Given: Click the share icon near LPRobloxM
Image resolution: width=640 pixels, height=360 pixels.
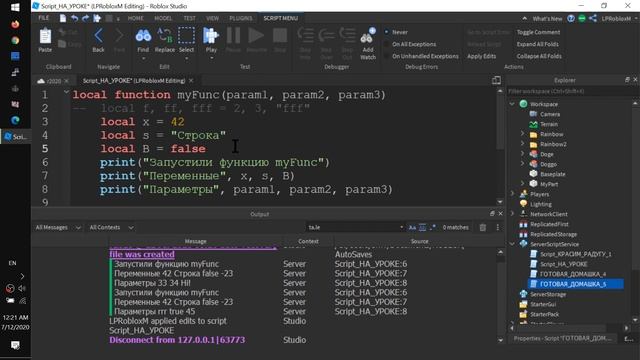Looking at the screenshot, I should pos(593,18).
